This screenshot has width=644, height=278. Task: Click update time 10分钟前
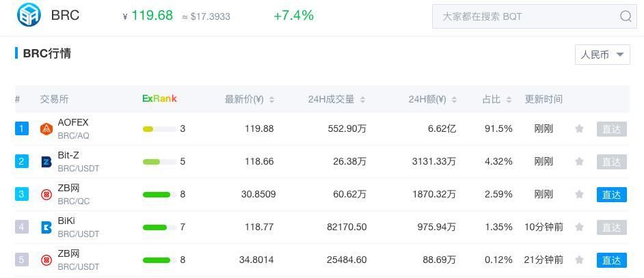coord(544,227)
